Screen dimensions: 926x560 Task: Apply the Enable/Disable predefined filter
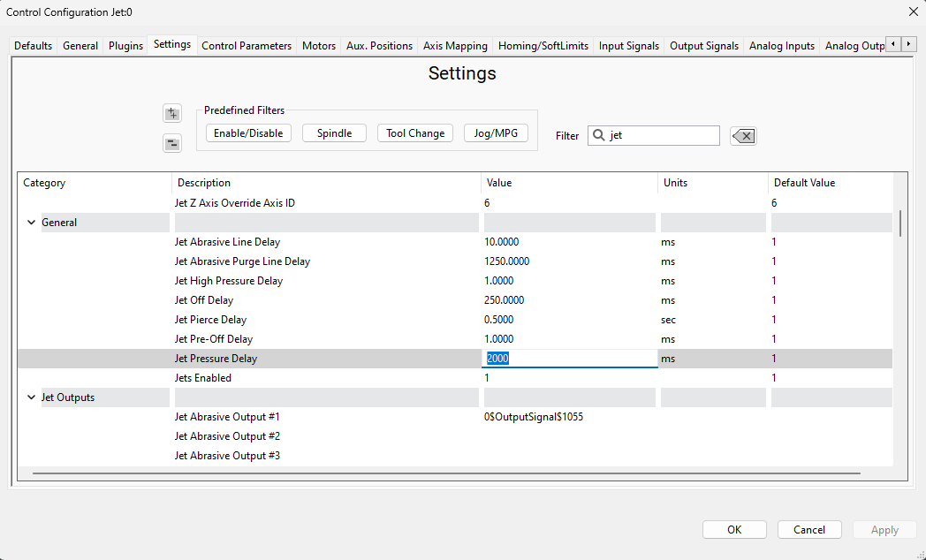248,133
